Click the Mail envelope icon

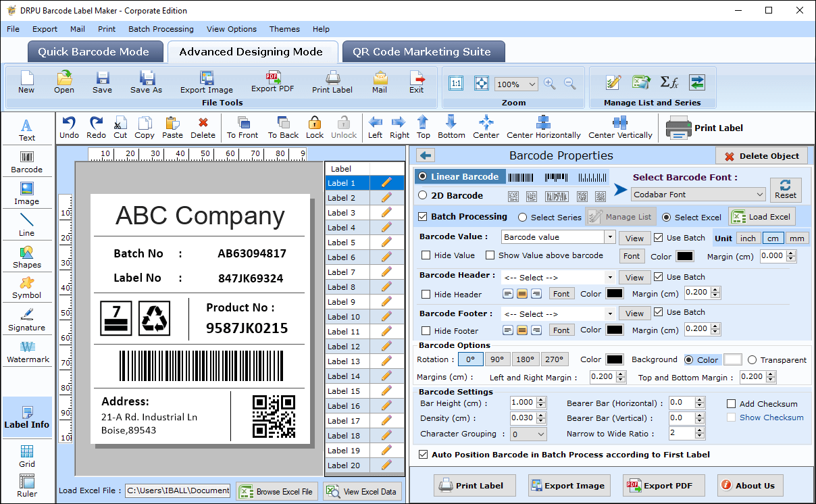coord(380,78)
